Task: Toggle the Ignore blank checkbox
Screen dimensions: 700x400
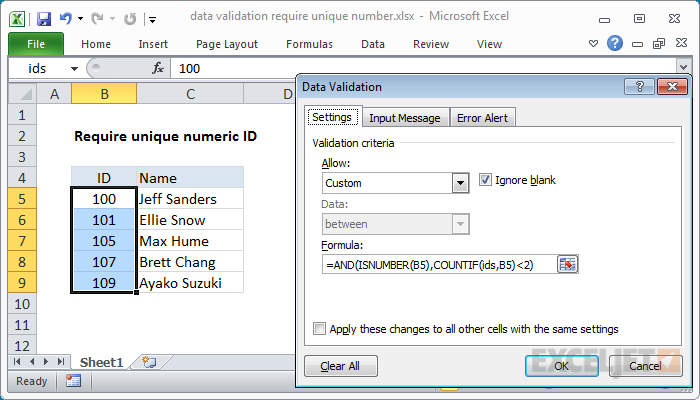Action: coord(487,180)
